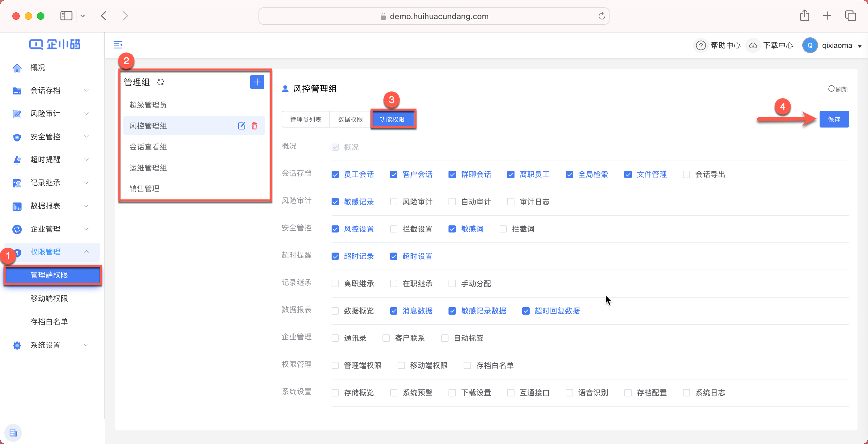Click the 数据报表 chart icon

pos(17,206)
